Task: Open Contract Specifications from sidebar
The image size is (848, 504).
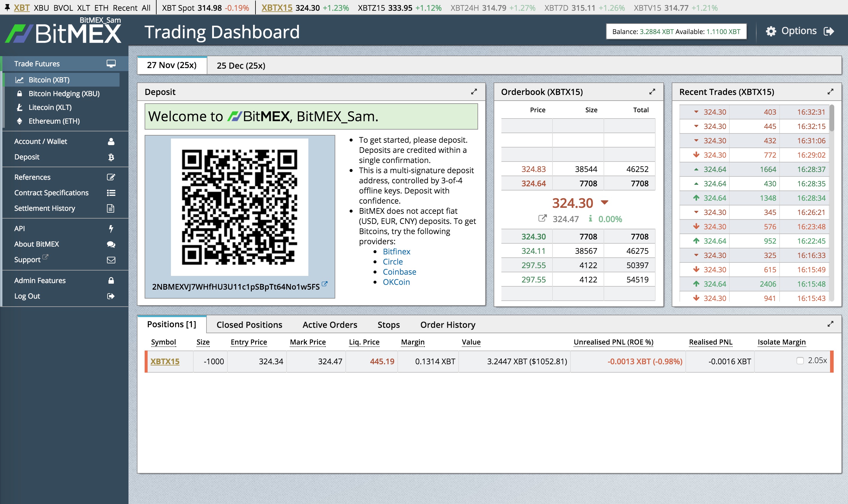Action: 51,193
